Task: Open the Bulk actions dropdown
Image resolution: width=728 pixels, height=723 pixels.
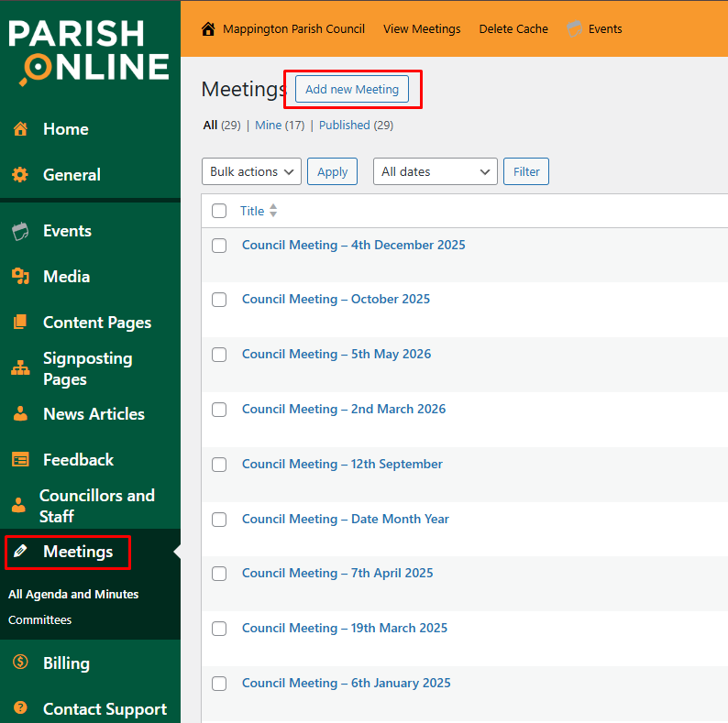Action: coord(251,171)
